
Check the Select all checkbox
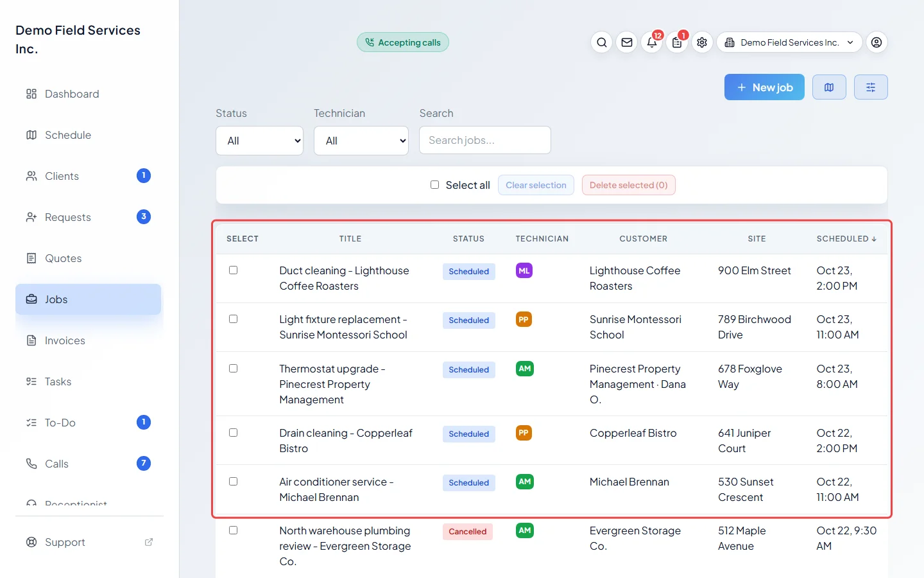point(434,185)
